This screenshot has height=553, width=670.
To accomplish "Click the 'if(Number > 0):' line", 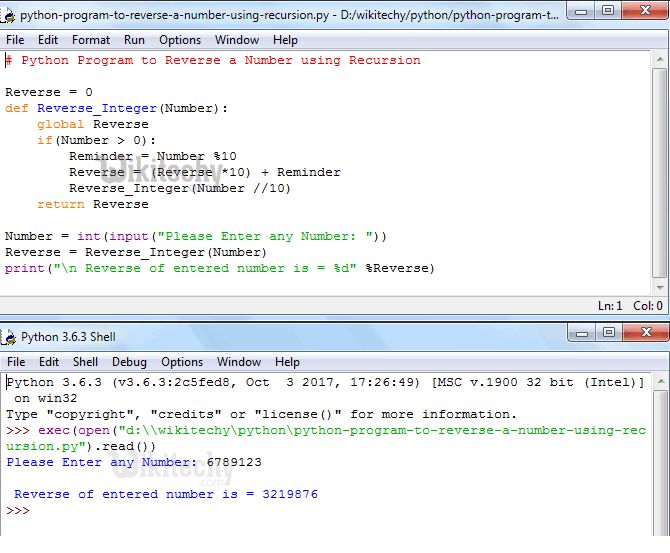I will pos(97,140).
